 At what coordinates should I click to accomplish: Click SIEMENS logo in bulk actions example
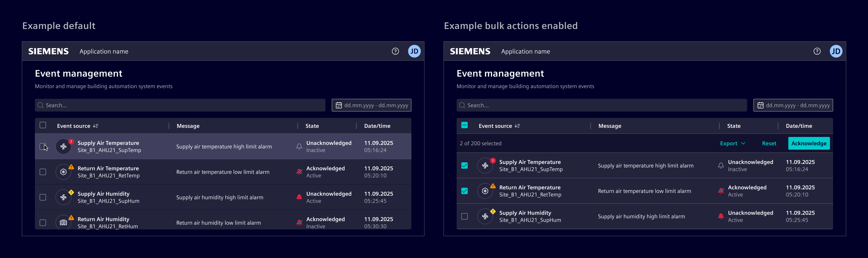click(x=470, y=51)
